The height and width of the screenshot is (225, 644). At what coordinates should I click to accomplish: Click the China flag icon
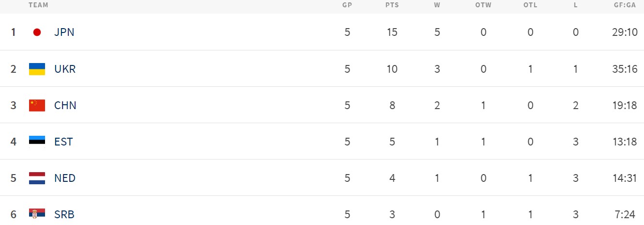[37, 105]
